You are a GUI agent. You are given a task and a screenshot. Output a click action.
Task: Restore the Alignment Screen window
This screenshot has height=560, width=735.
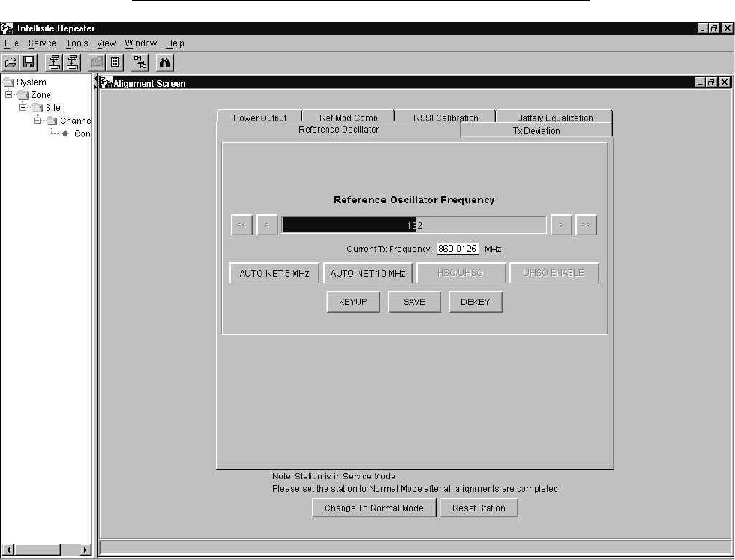(x=711, y=82)
